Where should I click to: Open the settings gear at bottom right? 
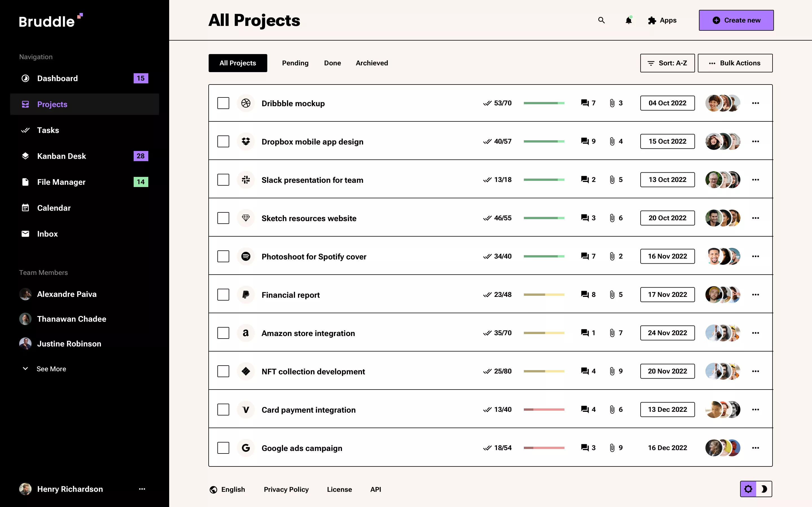coord(749,489)
